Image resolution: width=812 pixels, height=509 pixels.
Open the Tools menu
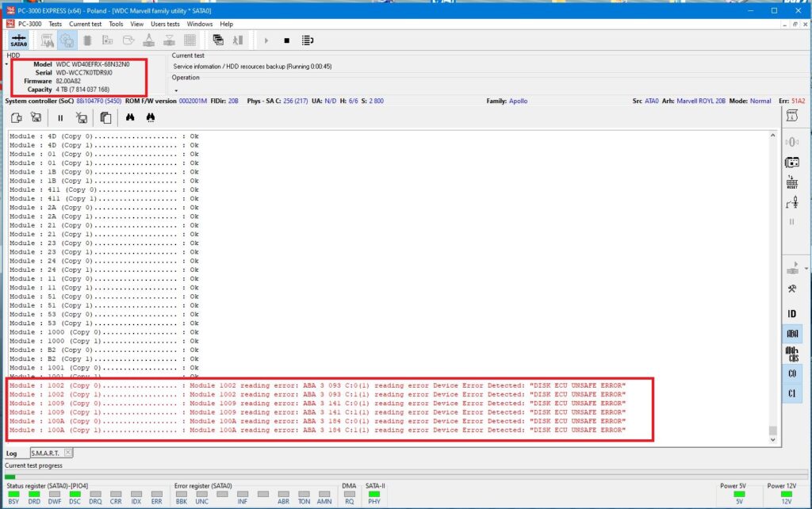pyautogui.click(x=116, y=24)
